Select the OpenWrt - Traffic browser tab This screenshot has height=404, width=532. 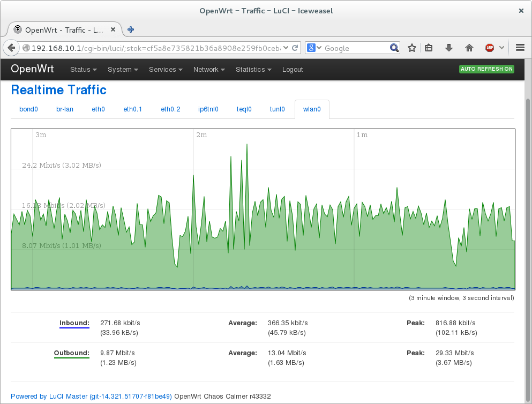coord(64,30)
